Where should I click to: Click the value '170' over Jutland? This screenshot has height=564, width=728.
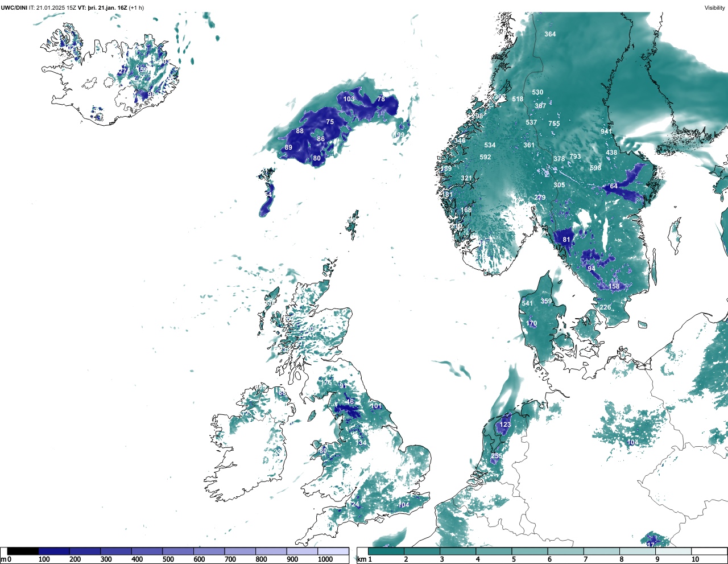click(x=532, y=323)
